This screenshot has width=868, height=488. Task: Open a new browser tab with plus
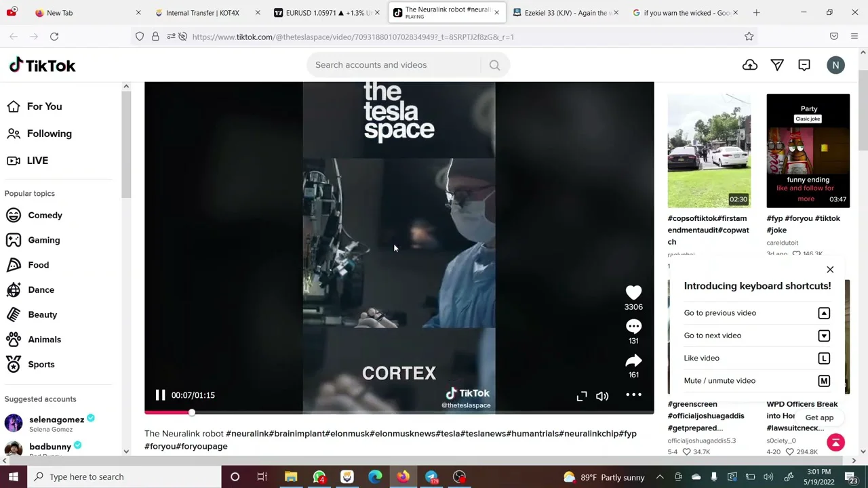tap(756, 13)
